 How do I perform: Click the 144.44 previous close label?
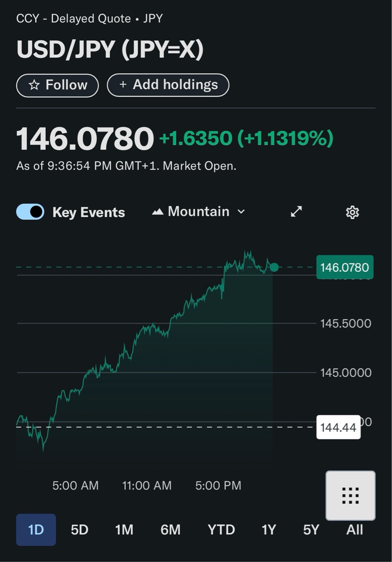point(338,427)
